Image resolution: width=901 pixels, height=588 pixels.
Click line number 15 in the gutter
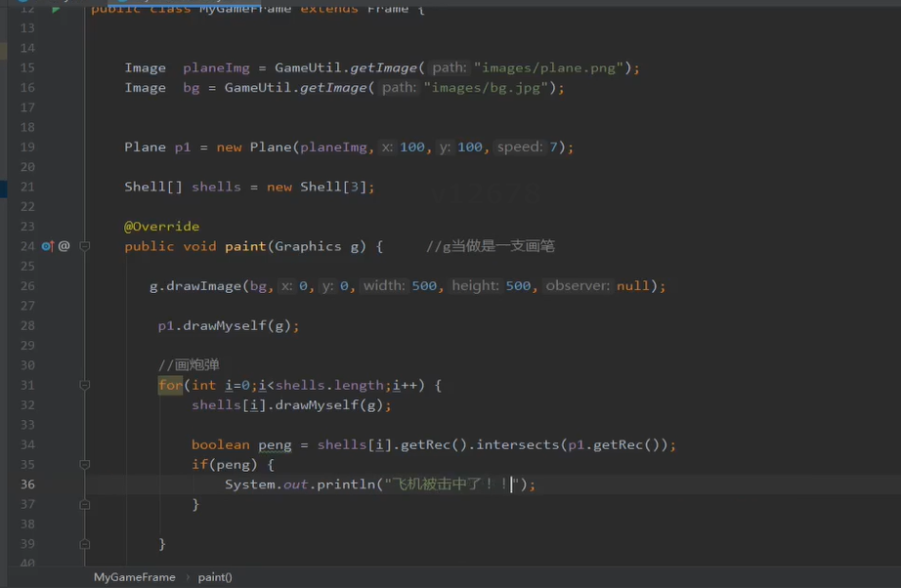[27, 67]
